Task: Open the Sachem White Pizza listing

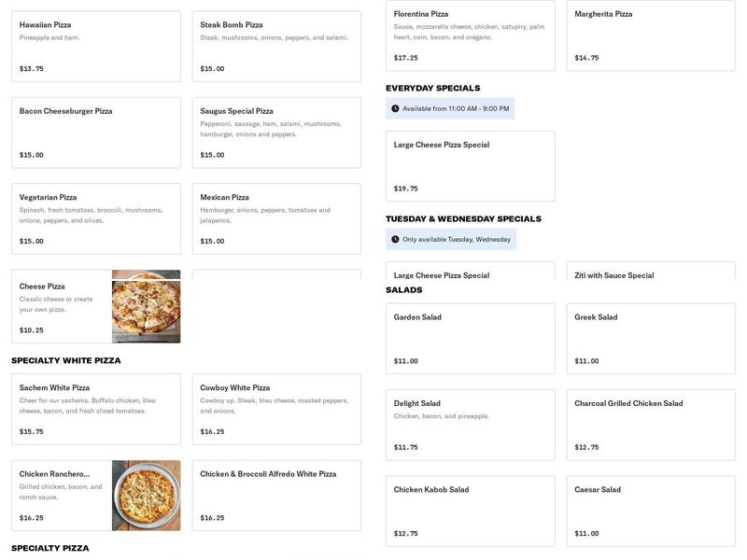Action: point(93,403)
